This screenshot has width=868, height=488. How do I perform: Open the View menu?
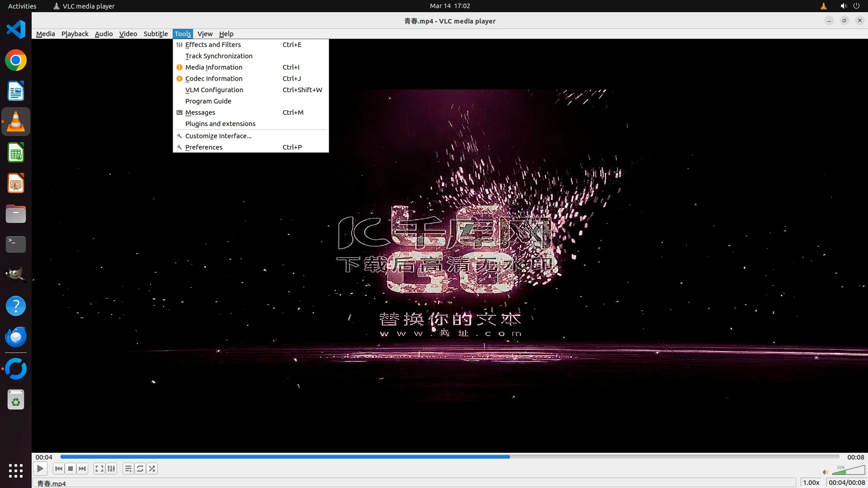point(205,34)
